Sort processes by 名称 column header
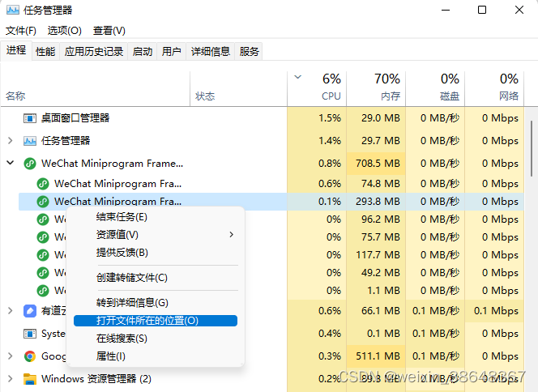 pyautogui.click(x=96, y=89)
